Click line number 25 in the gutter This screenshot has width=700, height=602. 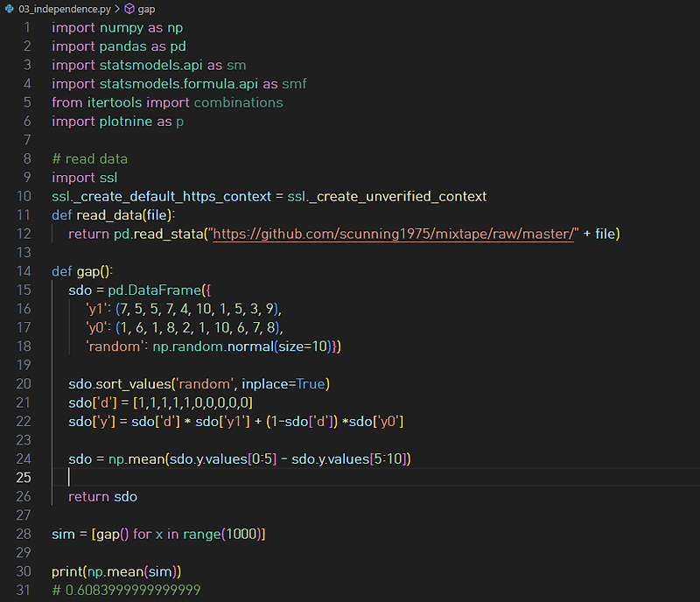point(22,477)
